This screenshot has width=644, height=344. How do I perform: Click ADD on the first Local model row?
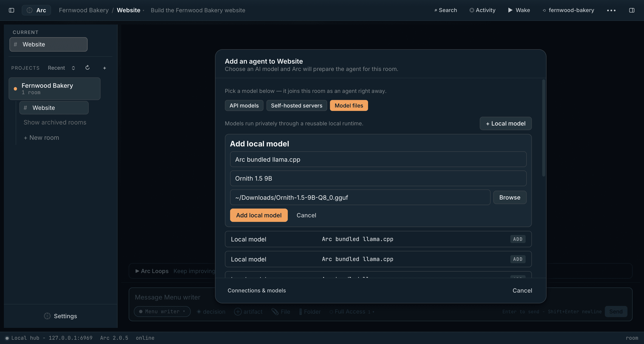coord(518,239)
